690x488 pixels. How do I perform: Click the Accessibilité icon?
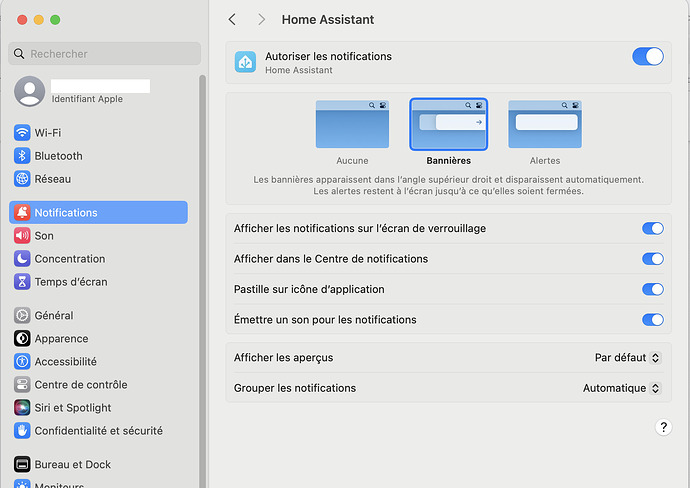click(22, 361)
